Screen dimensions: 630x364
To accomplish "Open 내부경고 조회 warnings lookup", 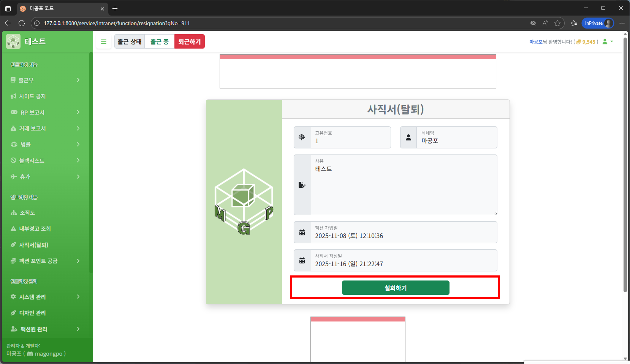I will (35, 228).
